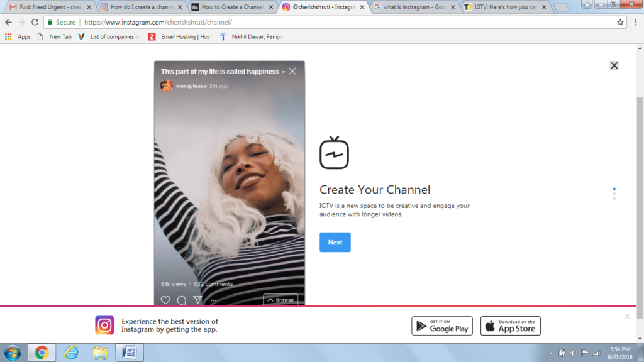The image size is (644, 362).
Task: Open comments via the speech bubble icon
Action: [x=182, y=300]
